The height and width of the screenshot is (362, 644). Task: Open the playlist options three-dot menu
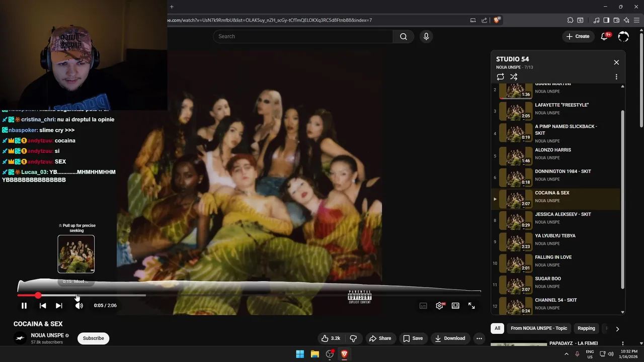click(x=616, y=77)
